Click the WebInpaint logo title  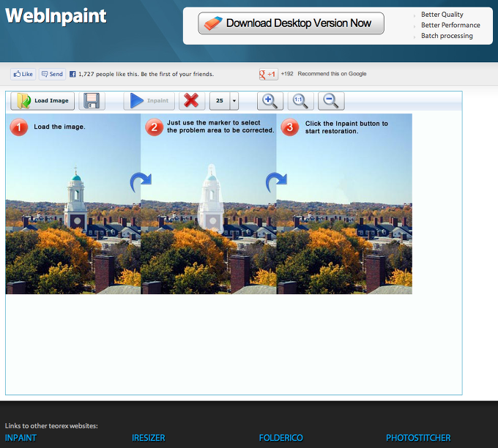56,16
